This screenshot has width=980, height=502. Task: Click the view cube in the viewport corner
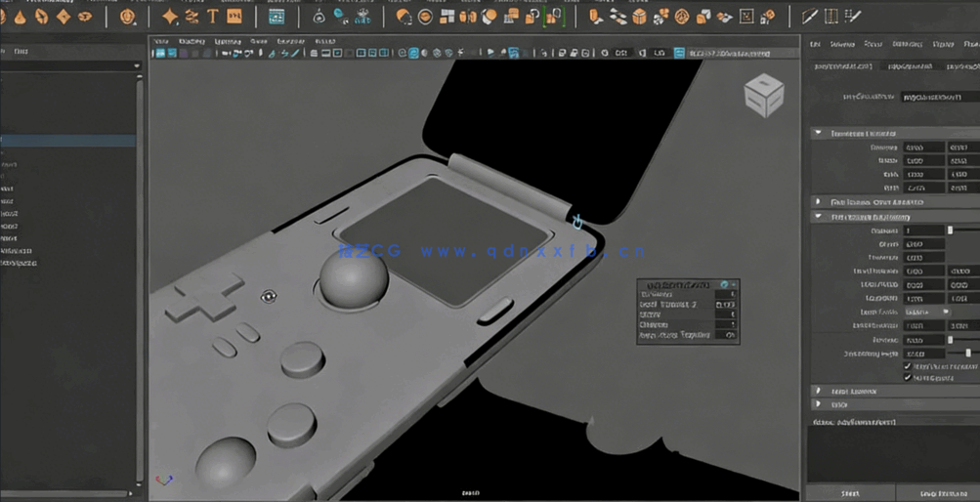point(763,96)
